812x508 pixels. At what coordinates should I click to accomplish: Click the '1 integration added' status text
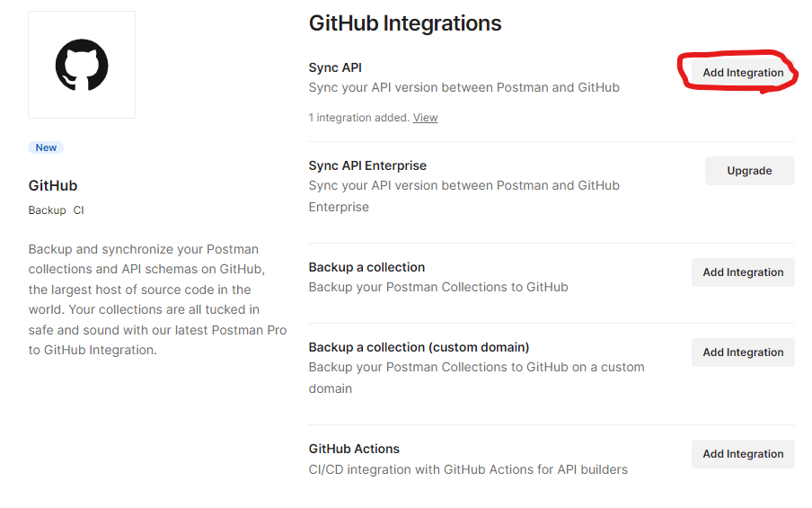click(x=358, y=118)
